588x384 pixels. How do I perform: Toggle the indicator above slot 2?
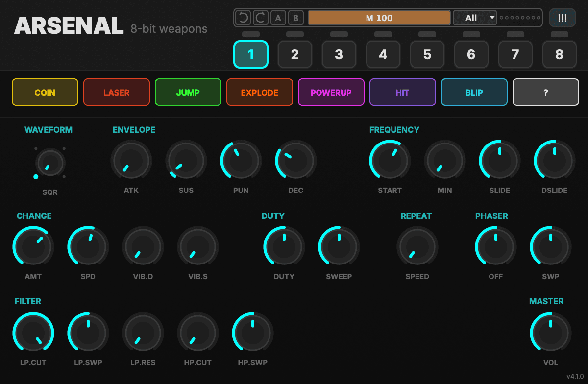click(x=295, y=34)
